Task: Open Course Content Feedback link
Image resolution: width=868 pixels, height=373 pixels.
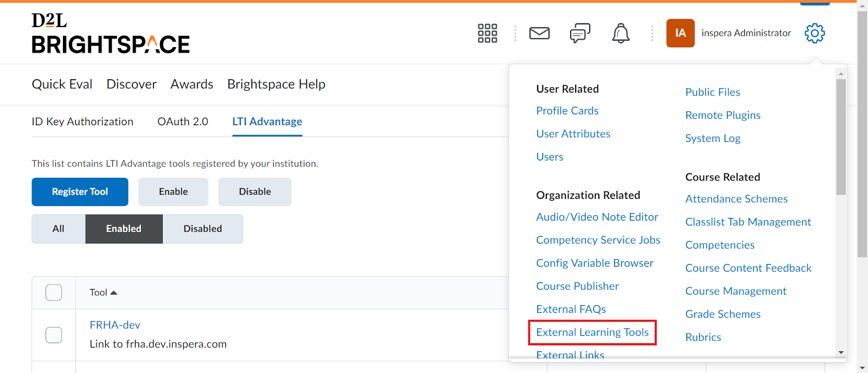Action: [749, 268]
